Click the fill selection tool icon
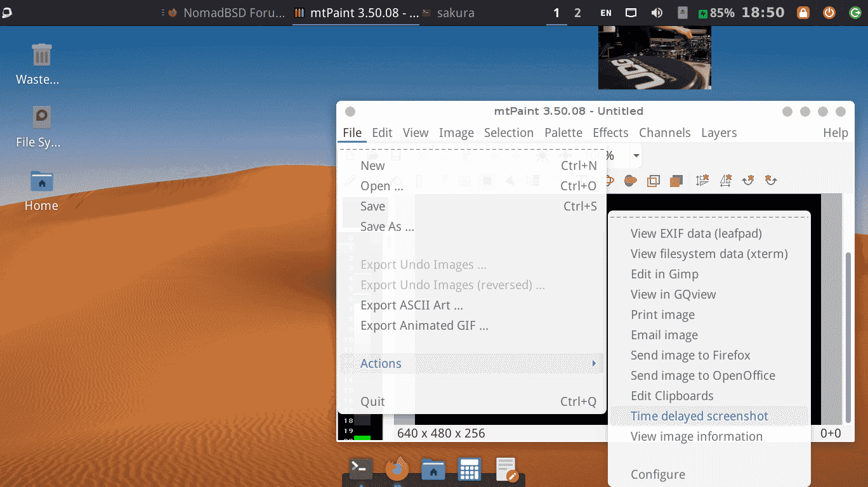The height and width of the screenshot is (487, 868). pos(676,181)
